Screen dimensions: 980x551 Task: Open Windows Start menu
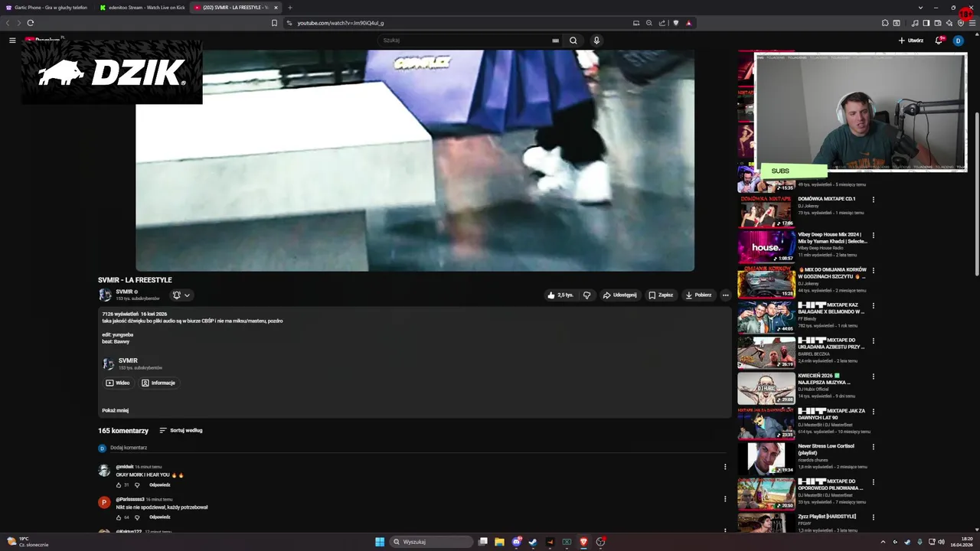380,542
